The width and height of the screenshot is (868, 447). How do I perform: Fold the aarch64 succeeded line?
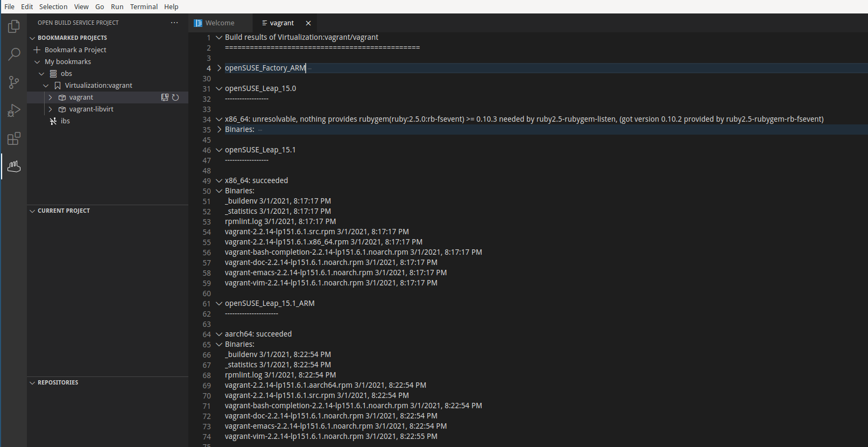[219, 334]
